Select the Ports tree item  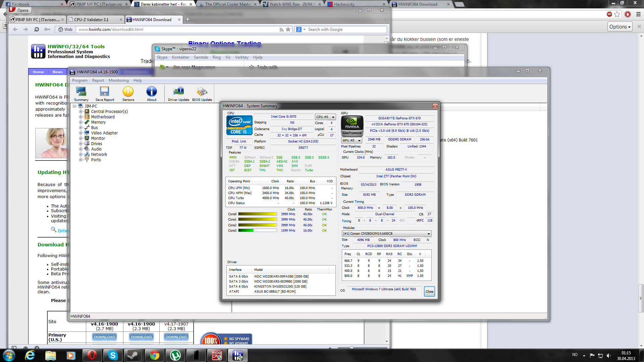point(96,160)
